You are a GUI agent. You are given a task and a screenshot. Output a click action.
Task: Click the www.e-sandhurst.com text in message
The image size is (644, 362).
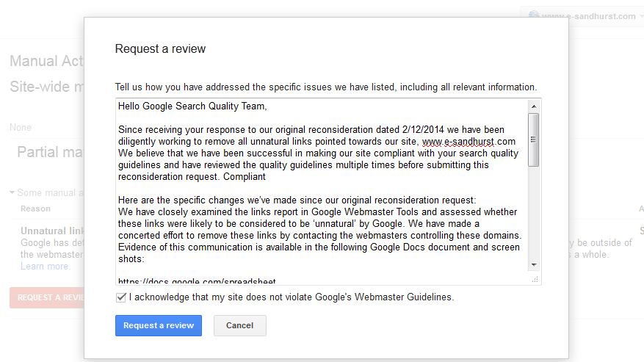tap(468, 141)
